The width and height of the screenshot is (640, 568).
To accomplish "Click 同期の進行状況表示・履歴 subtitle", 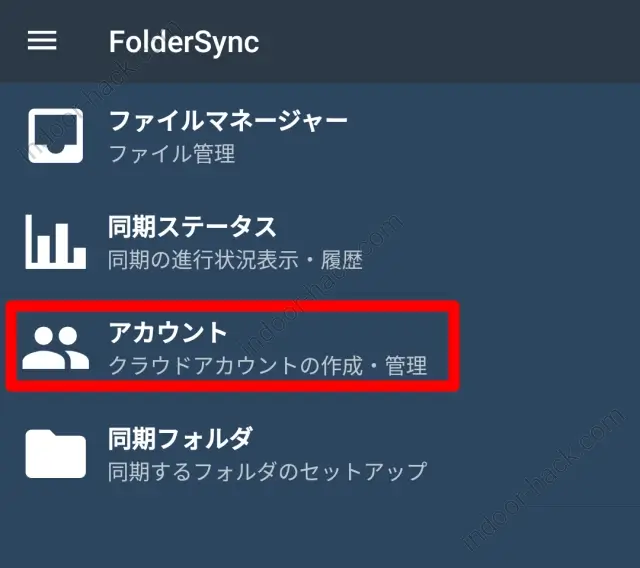I will tap(235, 260).
